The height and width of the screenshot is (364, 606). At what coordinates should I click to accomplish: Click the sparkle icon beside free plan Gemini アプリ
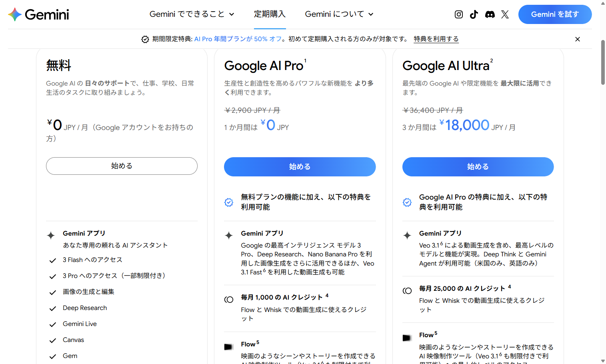coord(51,235)
